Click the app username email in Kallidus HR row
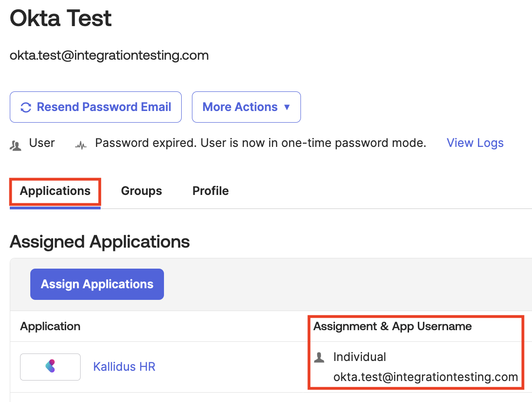This screenshot has width=532, height=402. (425, 377)
